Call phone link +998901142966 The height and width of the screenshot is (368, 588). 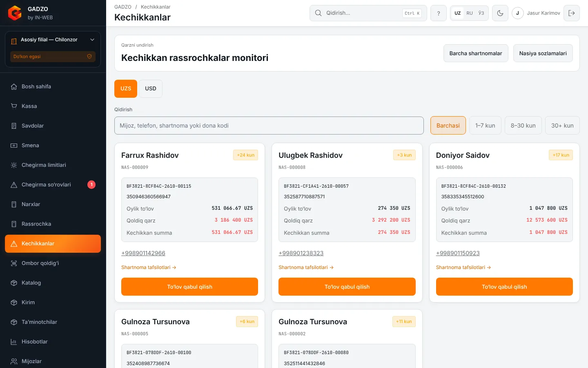point(143,253)
